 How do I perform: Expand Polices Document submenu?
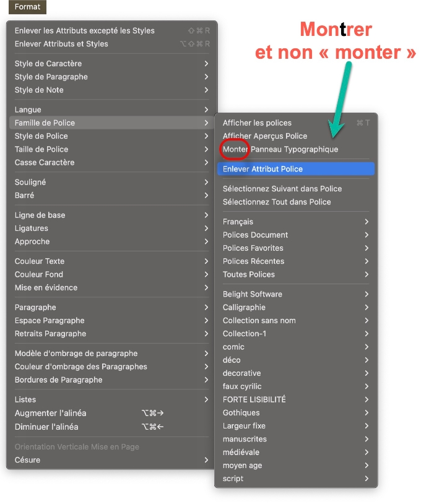pos(296,235)
